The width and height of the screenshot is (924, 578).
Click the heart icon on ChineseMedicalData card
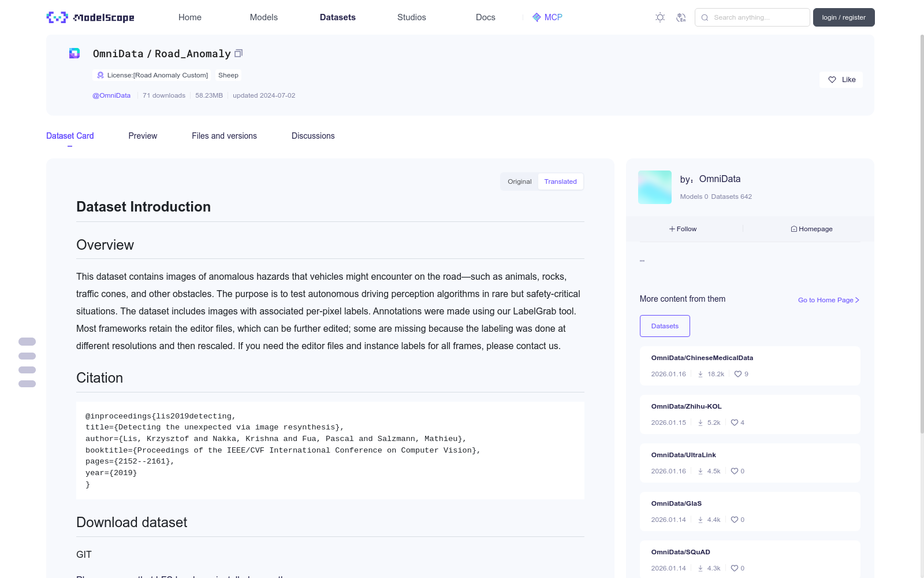(738, 374)
